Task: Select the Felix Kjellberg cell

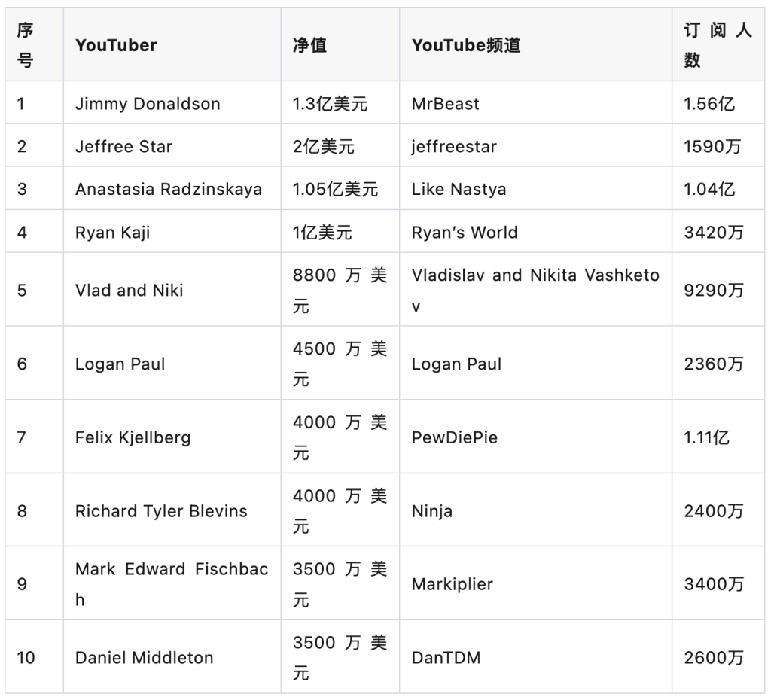Action: pyautogui.click(x=172, y=437)
